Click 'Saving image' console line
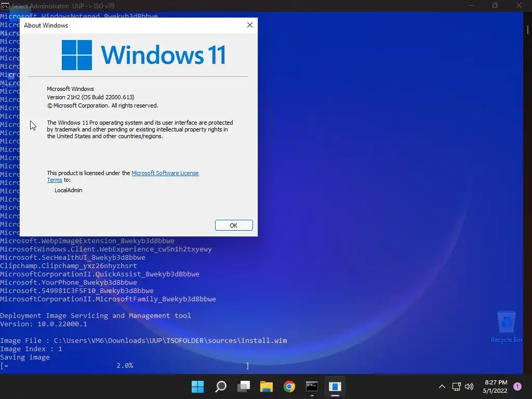532x399 pixels. (x=25, y=357)
